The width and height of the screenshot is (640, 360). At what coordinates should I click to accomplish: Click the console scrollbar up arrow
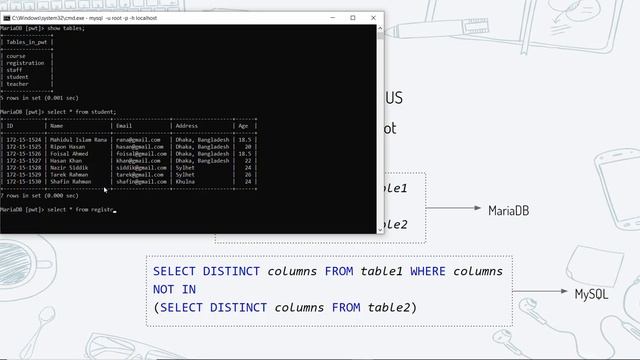coord(380,28)
